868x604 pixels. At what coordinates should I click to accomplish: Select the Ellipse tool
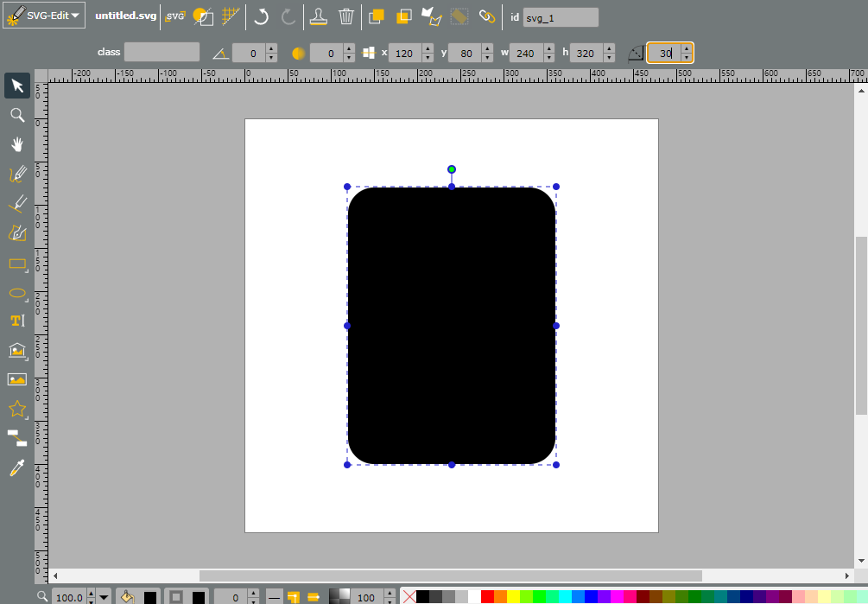pyautogui.click(x=17, y=293)
